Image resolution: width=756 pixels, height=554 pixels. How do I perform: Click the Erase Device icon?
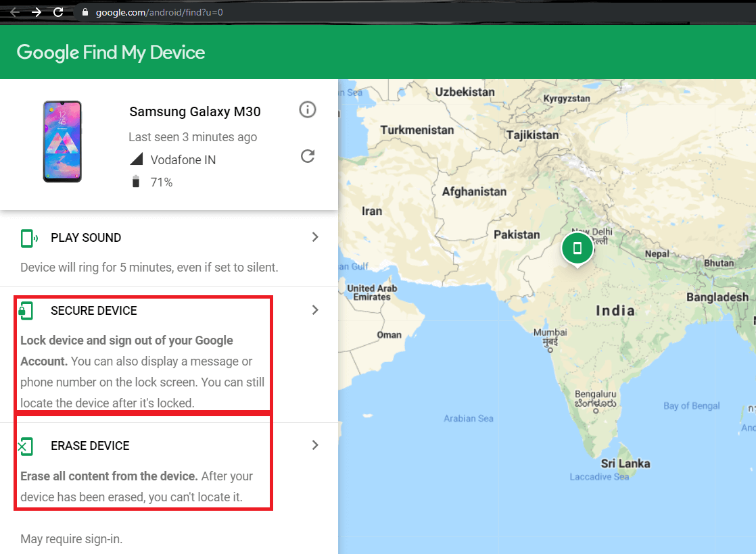[x=25, y=446]
